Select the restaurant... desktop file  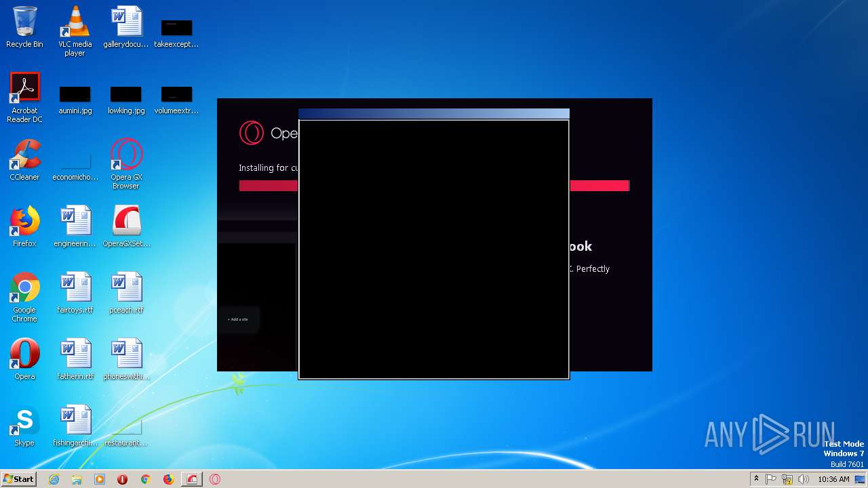click(x=126, y=432)
